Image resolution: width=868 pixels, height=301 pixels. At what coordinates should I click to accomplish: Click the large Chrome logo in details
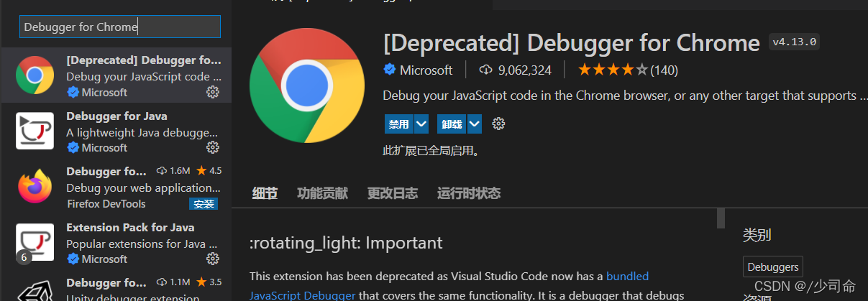click(x=307, y=86)
